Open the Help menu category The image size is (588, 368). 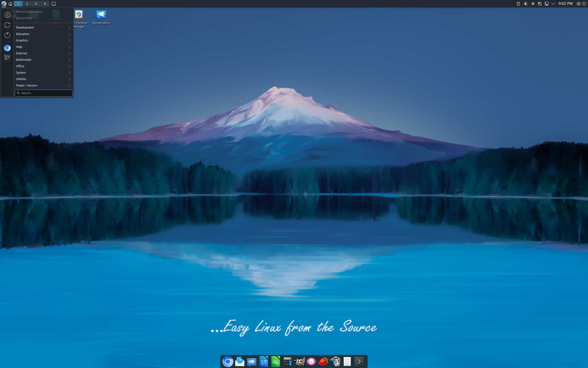click(43, 47)
